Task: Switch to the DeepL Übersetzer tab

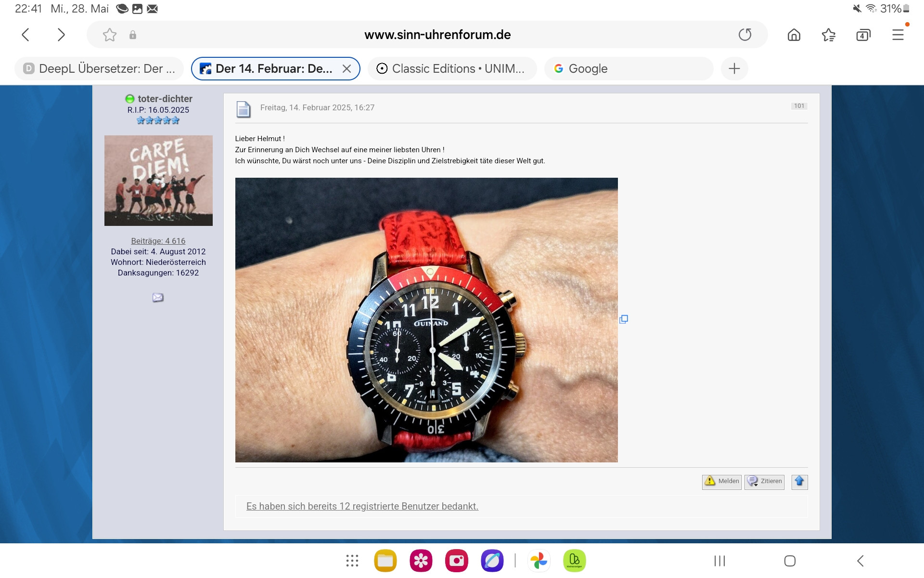Action: pos(99,68)
